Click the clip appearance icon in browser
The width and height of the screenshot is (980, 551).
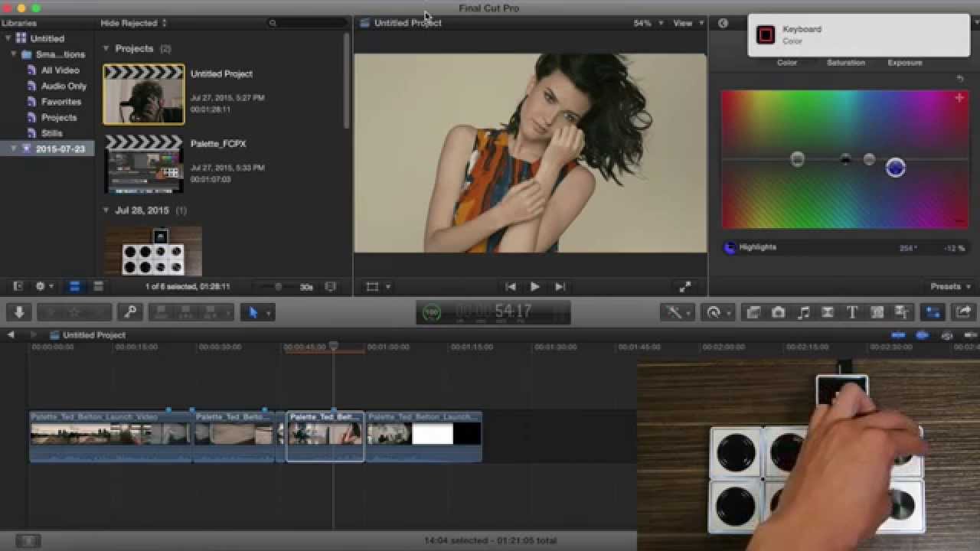coord(331,287)
